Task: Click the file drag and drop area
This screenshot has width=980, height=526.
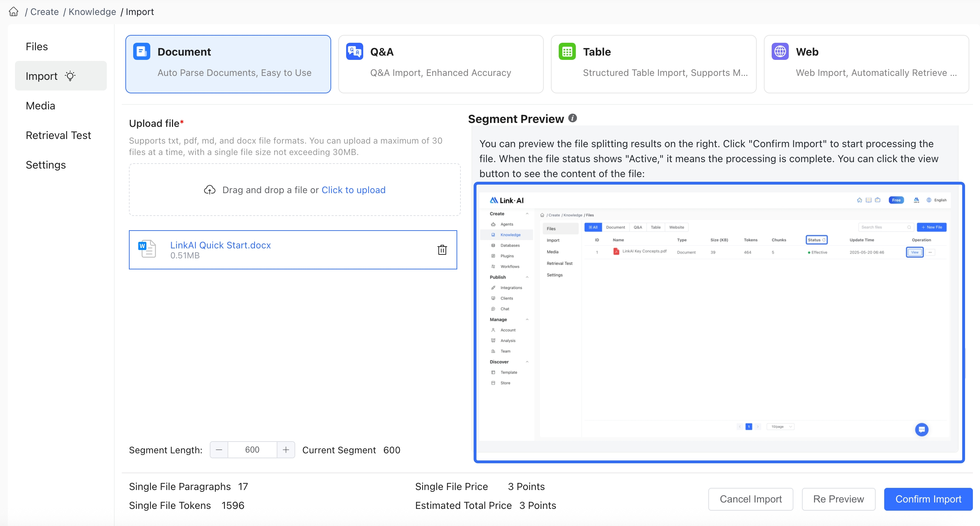Action: [x=295, y=190]
